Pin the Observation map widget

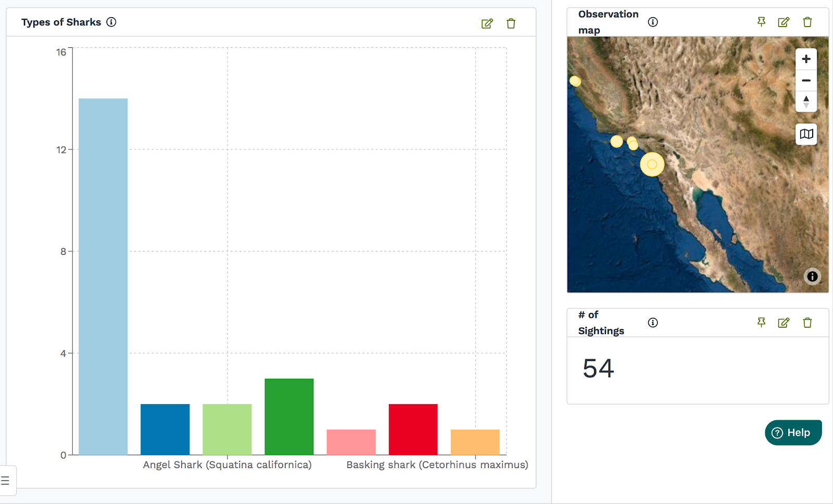click(x=761, y=22)
